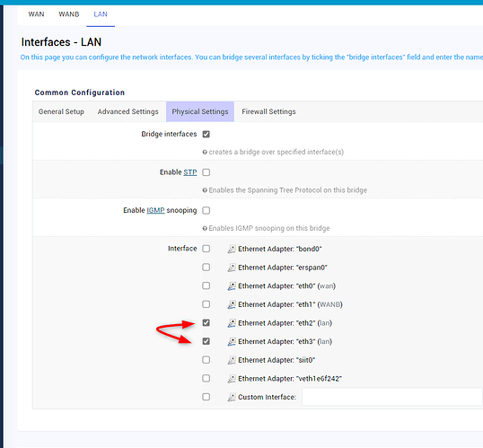Click the siit0 adapter icon
483x448 pixels.
232,360
